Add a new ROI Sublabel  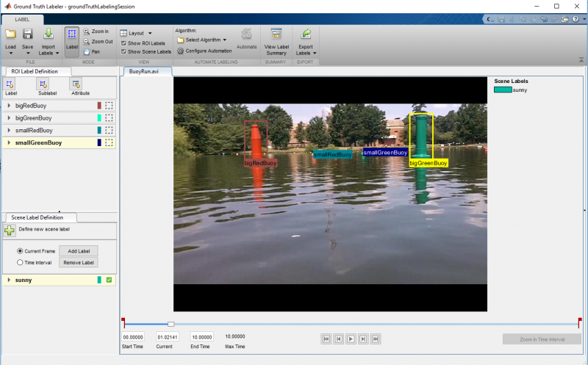42,87
